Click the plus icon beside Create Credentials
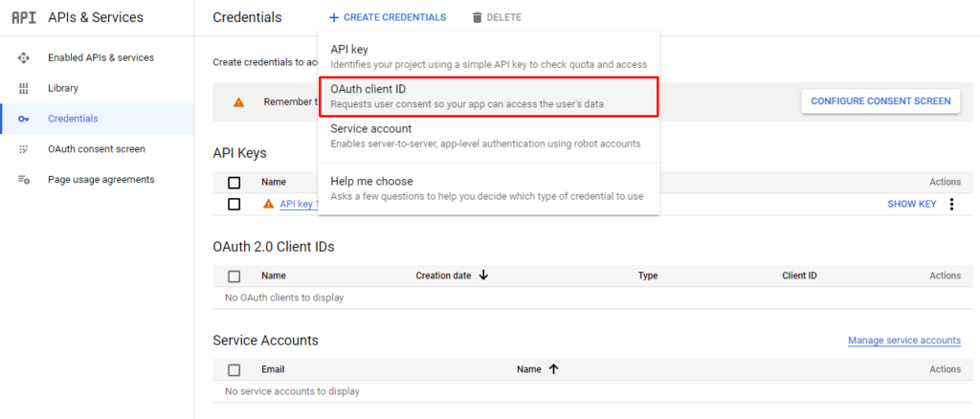 point(334,17)
